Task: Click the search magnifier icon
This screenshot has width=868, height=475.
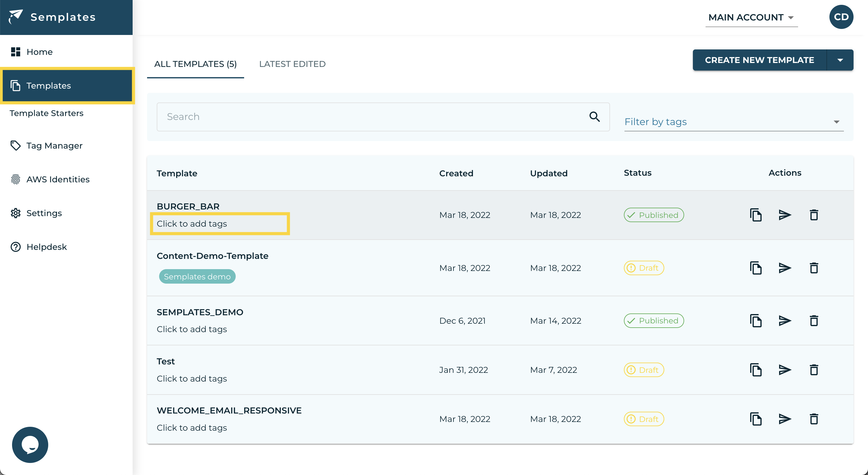Action: click(x=594, y=117)
